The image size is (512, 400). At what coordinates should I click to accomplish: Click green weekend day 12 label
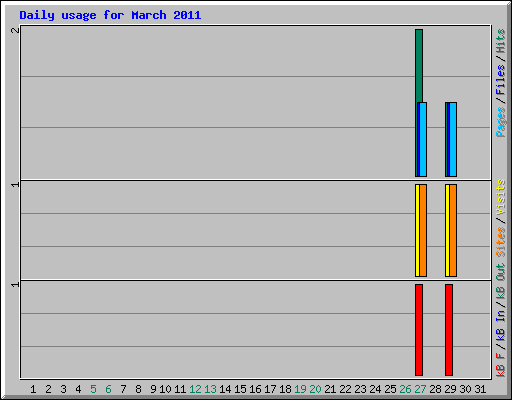click(195, 389)
